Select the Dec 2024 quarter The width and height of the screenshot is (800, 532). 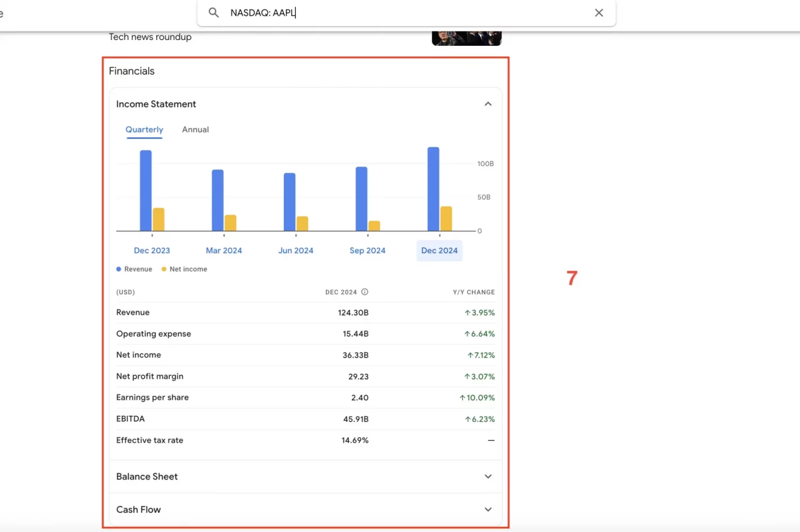(x=439, y=251)
